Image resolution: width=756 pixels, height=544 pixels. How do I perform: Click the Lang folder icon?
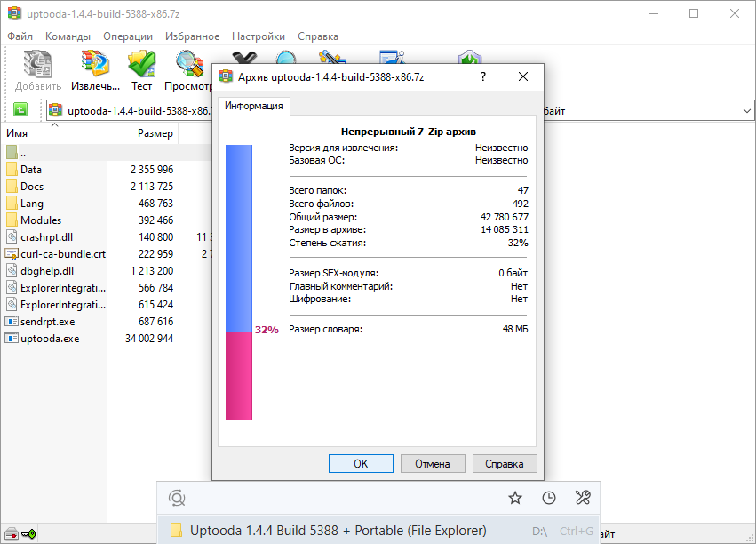[x=12, y=203]
